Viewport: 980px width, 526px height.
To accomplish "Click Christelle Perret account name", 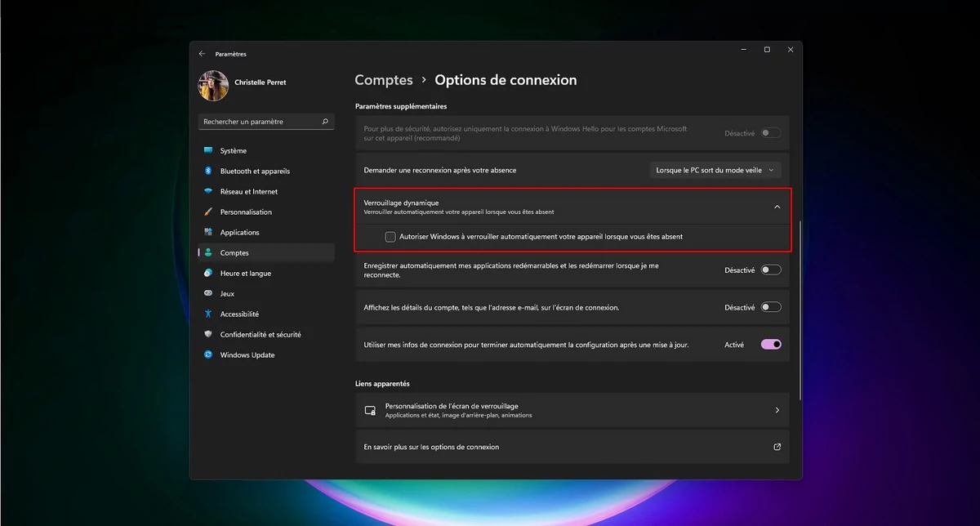I will tap(261, 82).
